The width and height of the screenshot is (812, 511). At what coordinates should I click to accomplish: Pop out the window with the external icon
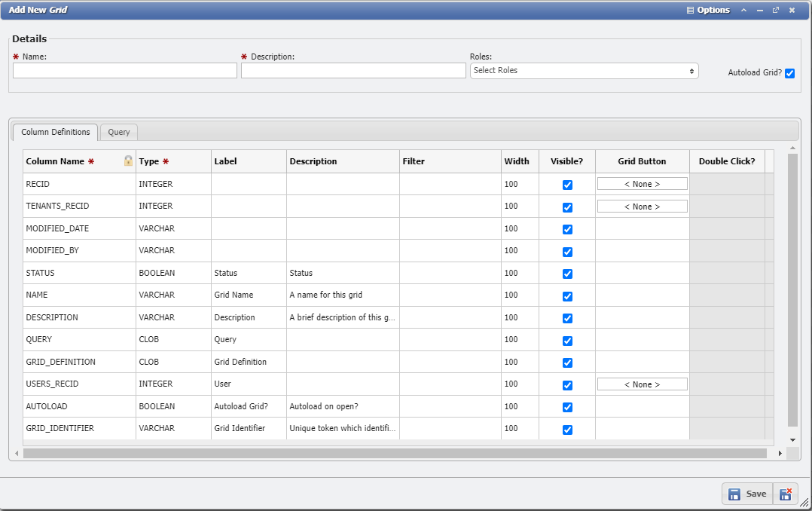[x=776, y=11]
